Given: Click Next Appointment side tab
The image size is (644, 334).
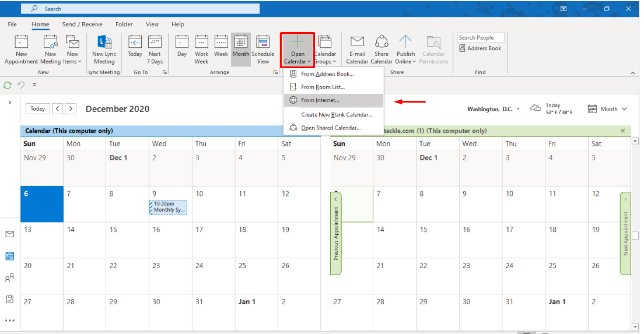Looking at the screenshot, I should coord(625,234).
